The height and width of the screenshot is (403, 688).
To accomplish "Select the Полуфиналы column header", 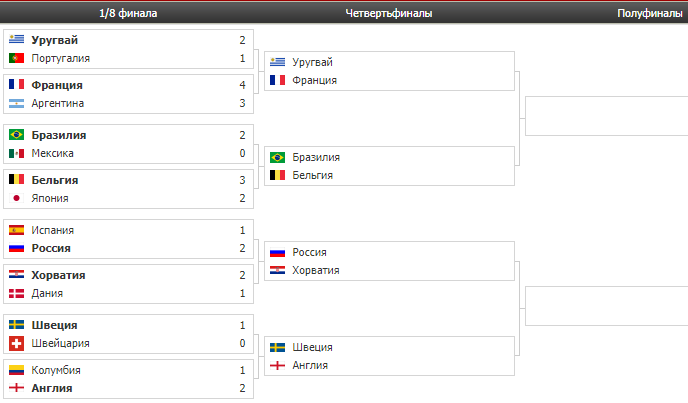I will 650,13.
